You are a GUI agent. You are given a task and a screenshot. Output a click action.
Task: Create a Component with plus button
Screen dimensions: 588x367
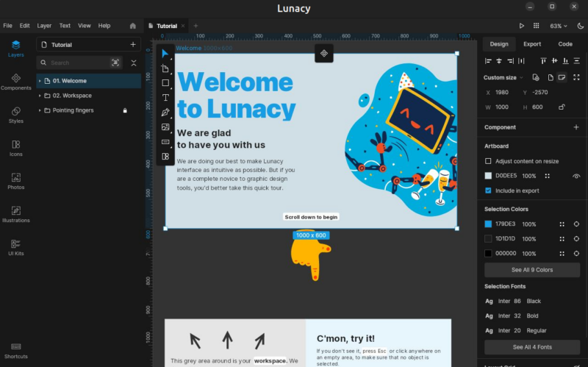pyautogui.click(x=576, y=127)
